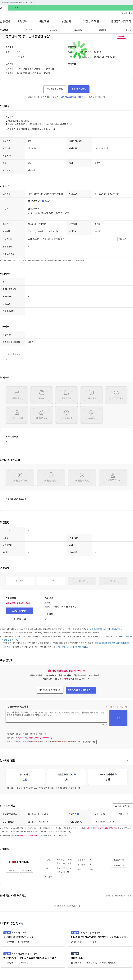Jump to the 우대사항 section tab
Viewport: 133px width, 980px height.
[x=53, y=30]
